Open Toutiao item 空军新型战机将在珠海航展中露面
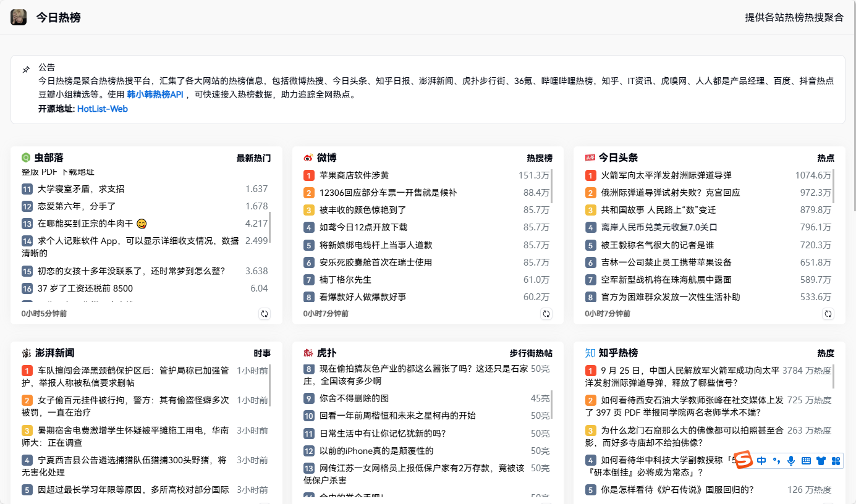This screenshot has width=856, height=504. (x=666, y=280)
